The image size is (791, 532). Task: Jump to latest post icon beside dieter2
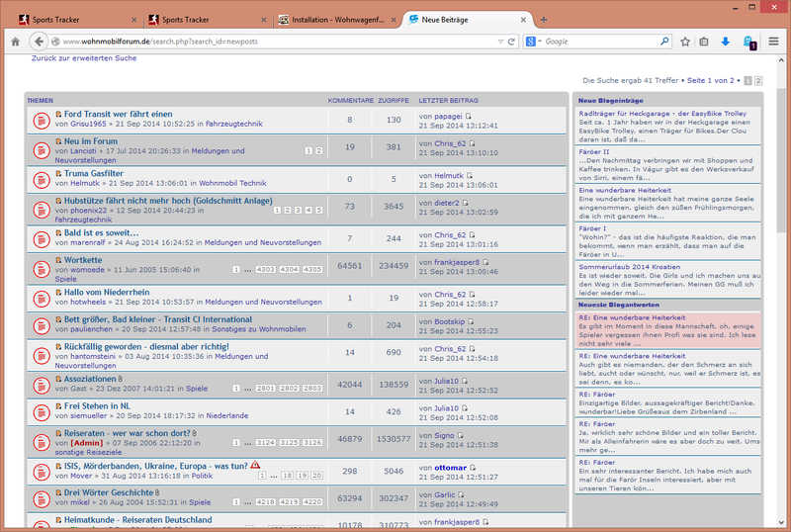click(x=465, y=203)
